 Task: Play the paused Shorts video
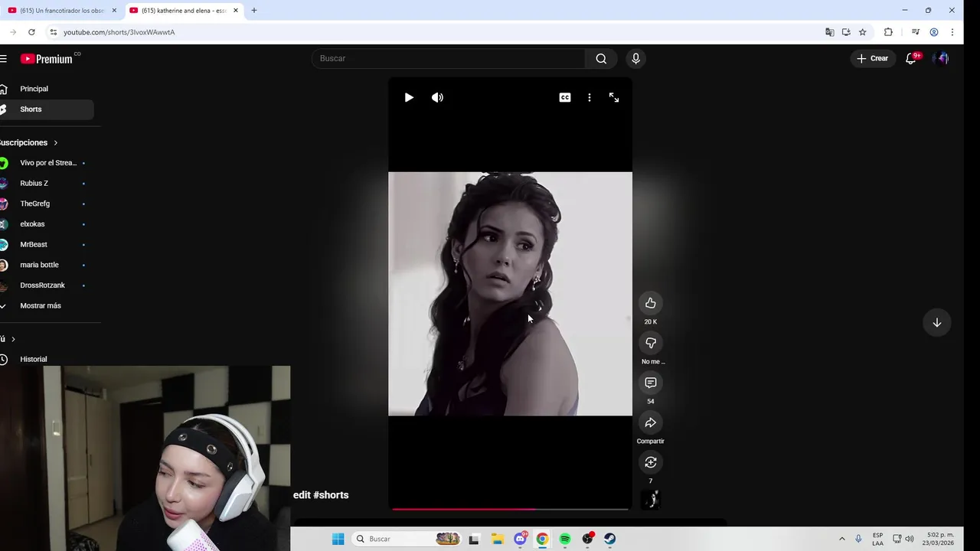coord(409,97)
